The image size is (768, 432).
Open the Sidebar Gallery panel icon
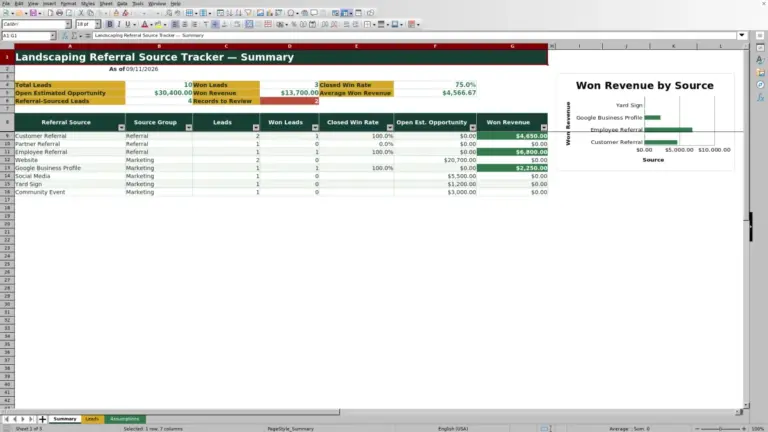[x=760, y=72]
